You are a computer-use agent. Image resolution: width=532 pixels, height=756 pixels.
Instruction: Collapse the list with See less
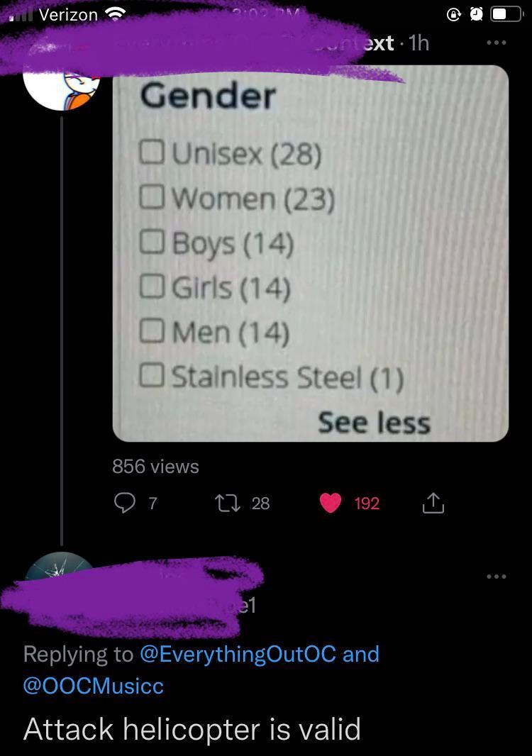tap(374, 423)
